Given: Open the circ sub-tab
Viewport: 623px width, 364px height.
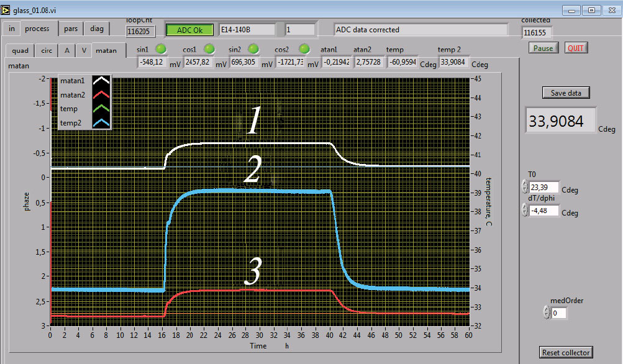Looking at the screenshot, I should [x=47, y=51].
